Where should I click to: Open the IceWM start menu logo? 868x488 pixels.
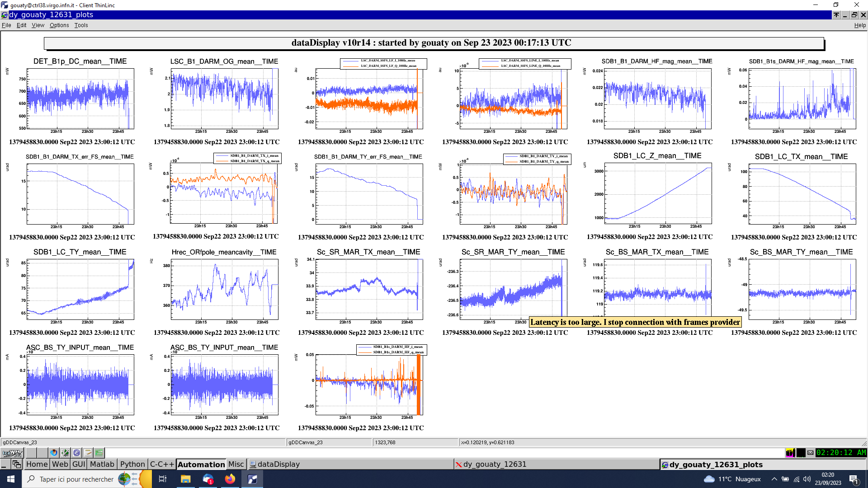point(12,453)
